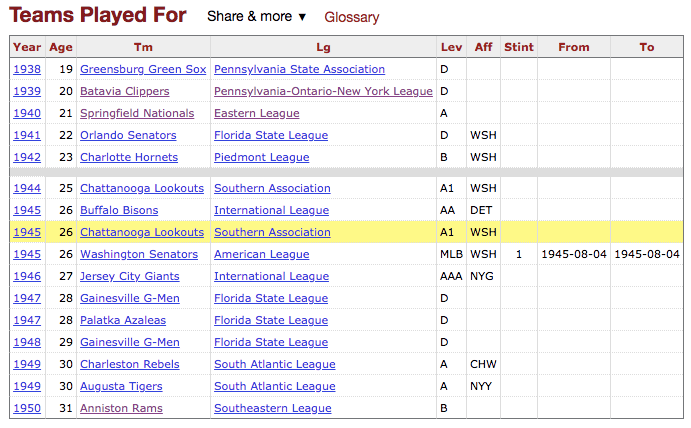Select the American League link

pos(261,254)
